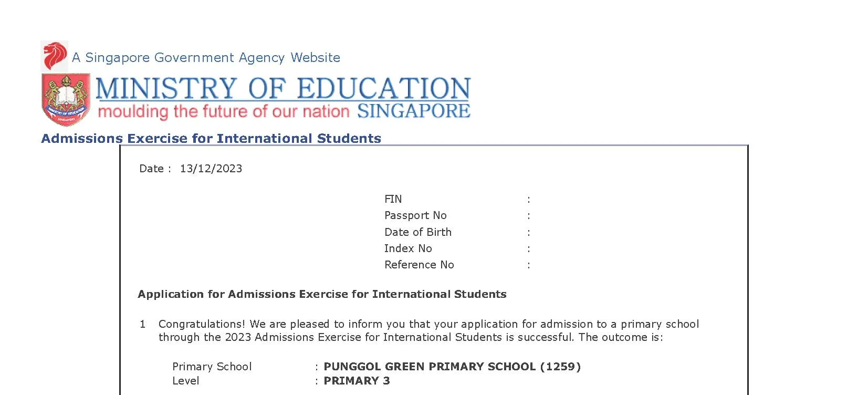This screenshot has width=868, height=395.
Task: Click the Primary School label
Action: pos(212,367)
